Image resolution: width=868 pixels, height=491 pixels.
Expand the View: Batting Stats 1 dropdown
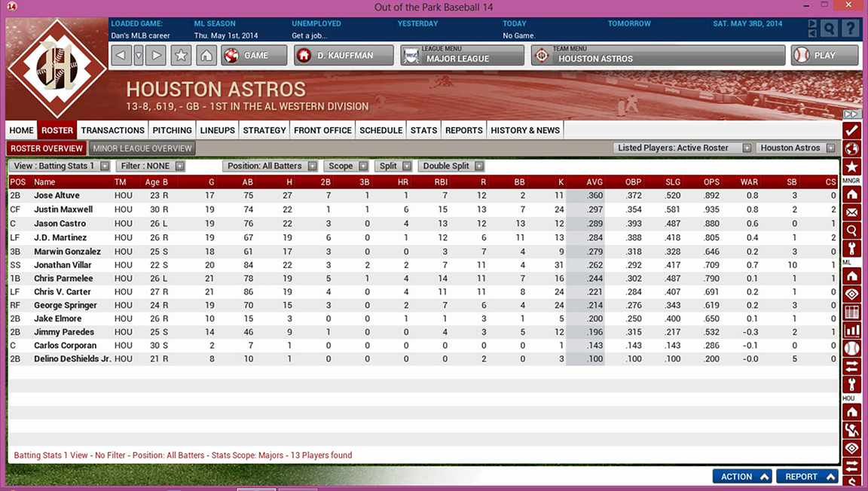(x=60, y=166)
